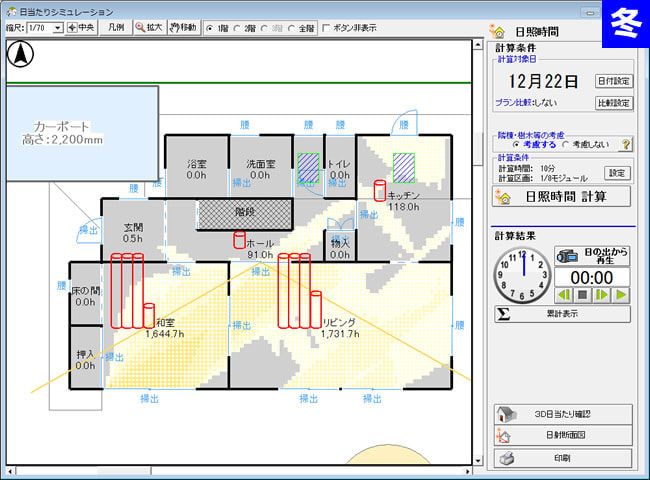The image size is (650, 480).
Task: Click the yellow question mark help icon
Action: [x=627, y=144]
